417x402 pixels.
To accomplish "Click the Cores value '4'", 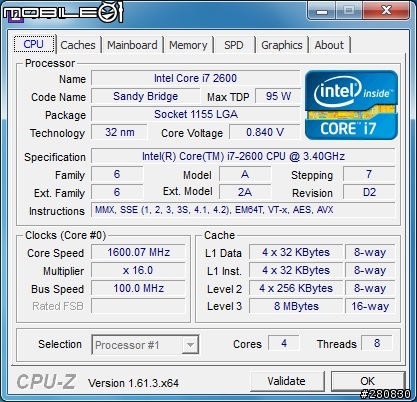I will (284, 343).
